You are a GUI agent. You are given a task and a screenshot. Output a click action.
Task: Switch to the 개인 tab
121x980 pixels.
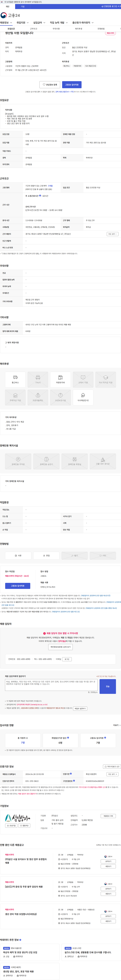[x=8, y=6]
